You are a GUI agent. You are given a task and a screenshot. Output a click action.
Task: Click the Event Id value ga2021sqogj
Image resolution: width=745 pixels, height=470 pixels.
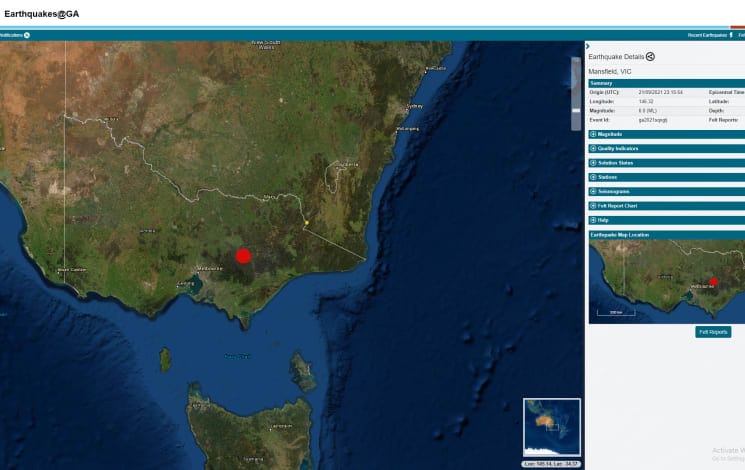[652, 120]
